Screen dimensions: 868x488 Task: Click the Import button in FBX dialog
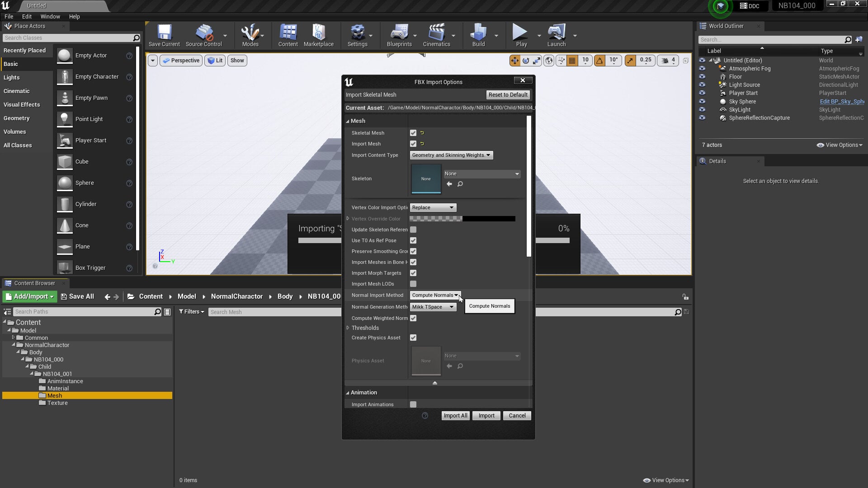click(x=486, y=416)
